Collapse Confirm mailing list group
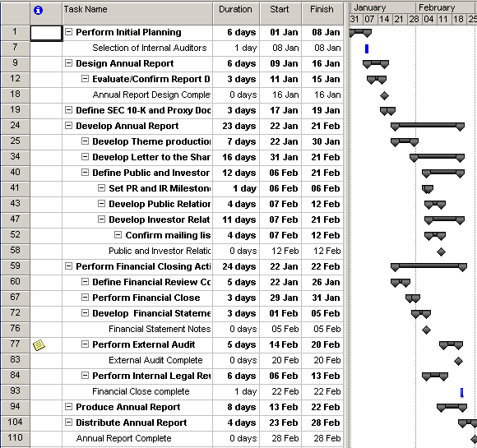This screenshot has width=477, height=448. point(118,235)
